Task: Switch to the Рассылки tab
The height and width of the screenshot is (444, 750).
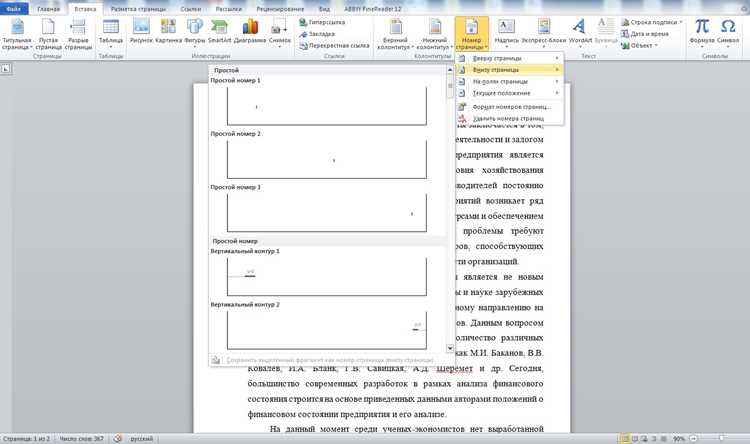Action: pyautogui.click(x=228, y=9)
